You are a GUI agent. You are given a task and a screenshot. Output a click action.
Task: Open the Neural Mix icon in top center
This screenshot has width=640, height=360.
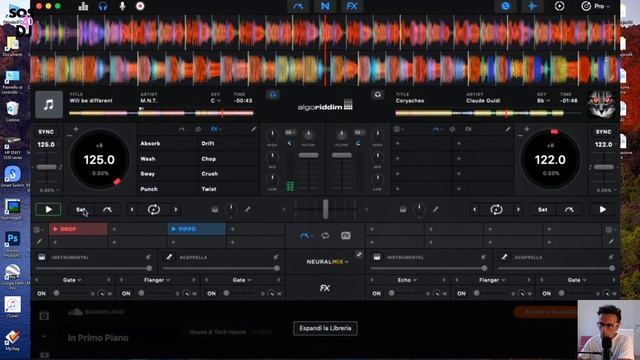coord(325,6)
